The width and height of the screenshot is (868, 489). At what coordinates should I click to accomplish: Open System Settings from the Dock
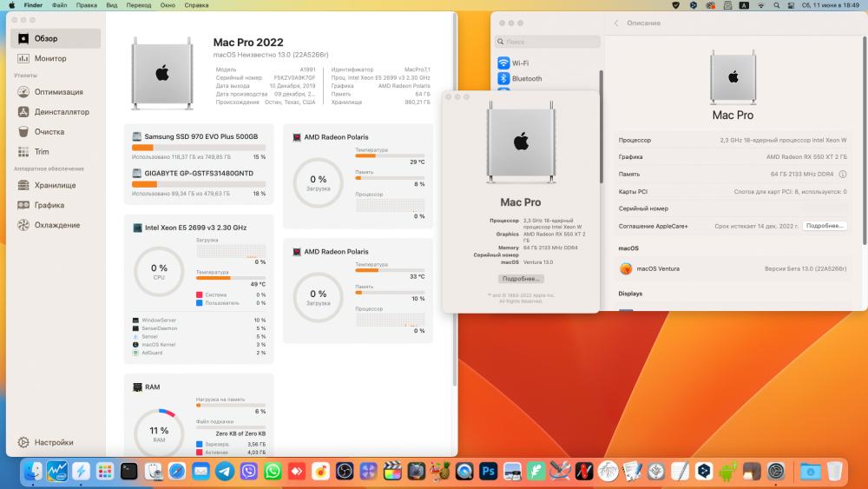click(775, 472)
